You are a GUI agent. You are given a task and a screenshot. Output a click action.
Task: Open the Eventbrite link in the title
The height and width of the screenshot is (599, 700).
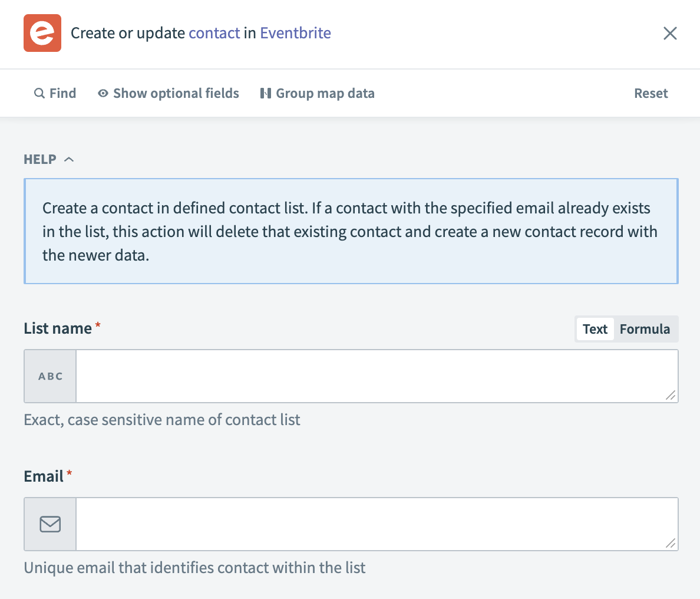point(295,33)
